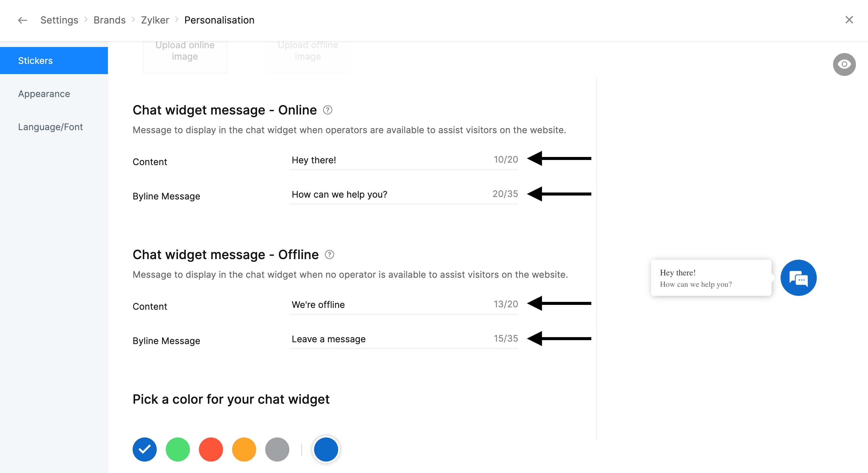
Task: Open the Stickers tab
Action: coord(54,61)
